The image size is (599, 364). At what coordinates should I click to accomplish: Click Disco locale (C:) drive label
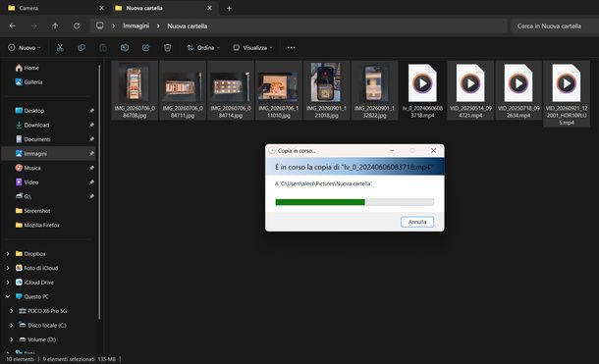click(x=46, y=325)
